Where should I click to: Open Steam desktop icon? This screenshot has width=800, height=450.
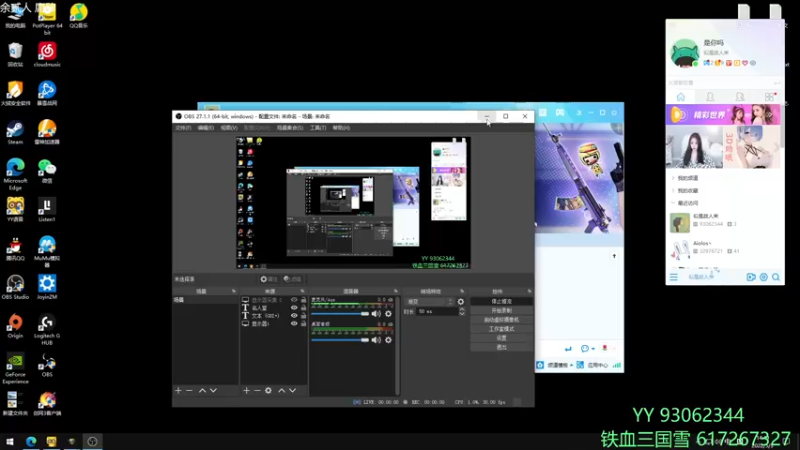[x=15, y=133]
